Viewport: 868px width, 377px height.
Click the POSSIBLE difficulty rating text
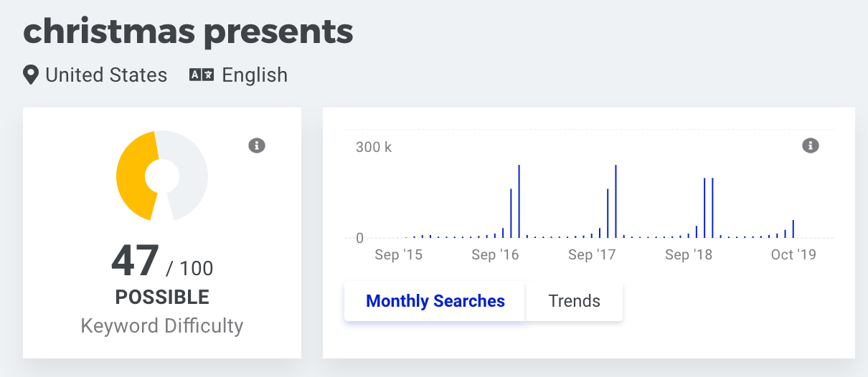point(162,297)
